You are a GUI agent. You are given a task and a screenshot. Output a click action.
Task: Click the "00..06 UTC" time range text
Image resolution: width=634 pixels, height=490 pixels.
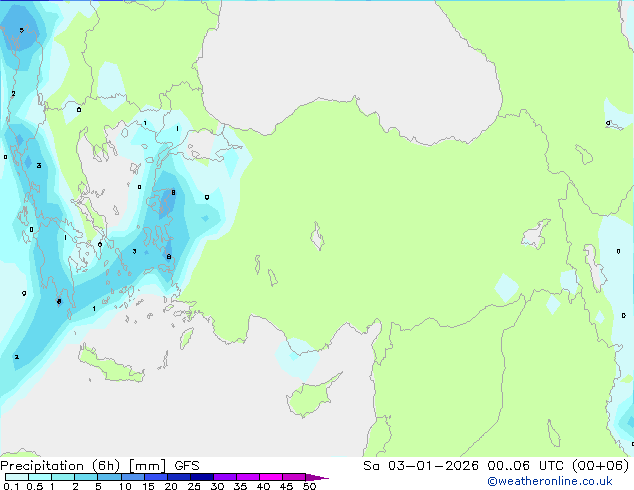tap(526, 466)
